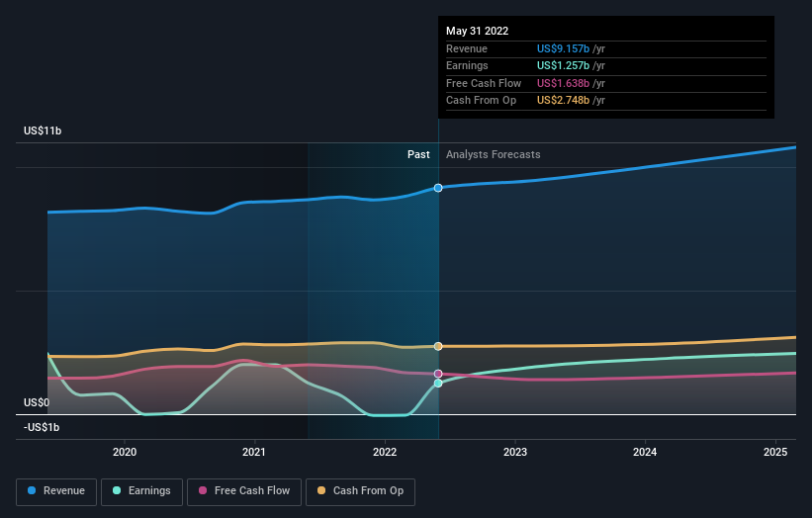Click the orange Cash From Op legend dot
This screenshot has height=518, width=812.
321,490
